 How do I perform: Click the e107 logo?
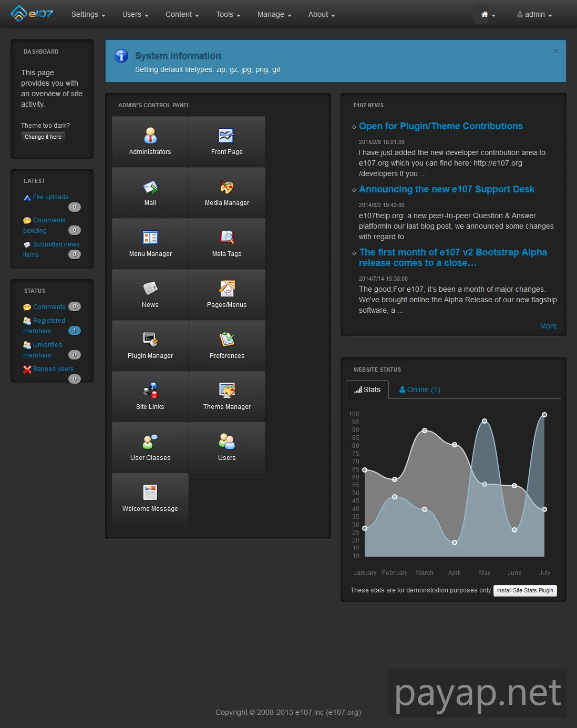click(x=32, y=14)
